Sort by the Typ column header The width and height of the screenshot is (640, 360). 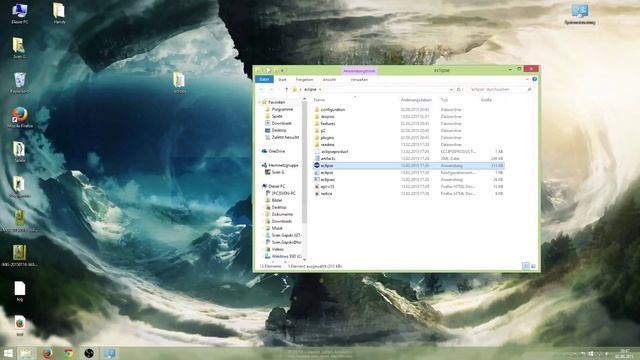pyautogui.click(x=444, y=100)
